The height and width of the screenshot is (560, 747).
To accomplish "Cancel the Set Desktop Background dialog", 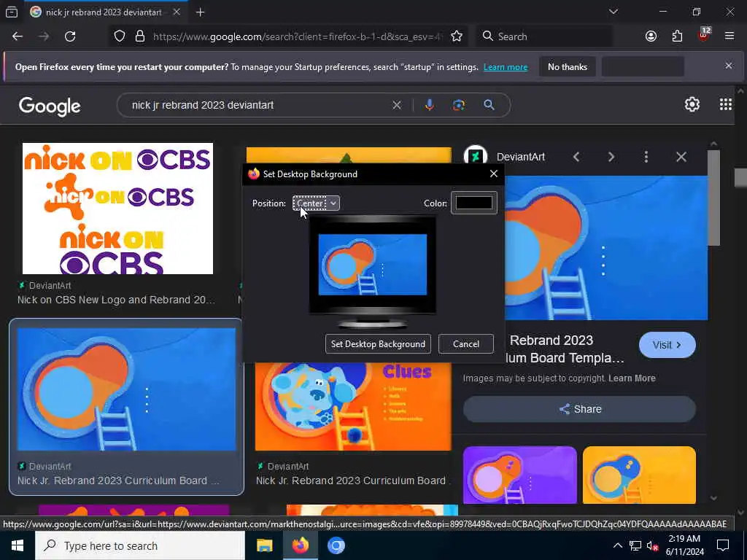I will (466, 344).
